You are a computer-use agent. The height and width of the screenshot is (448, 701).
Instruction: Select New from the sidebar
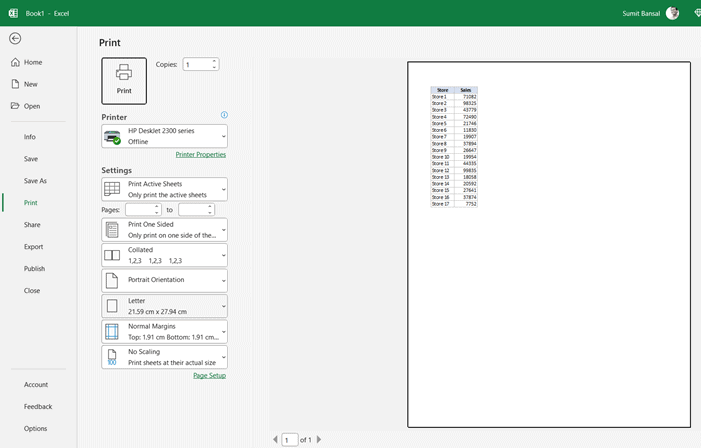30,84
